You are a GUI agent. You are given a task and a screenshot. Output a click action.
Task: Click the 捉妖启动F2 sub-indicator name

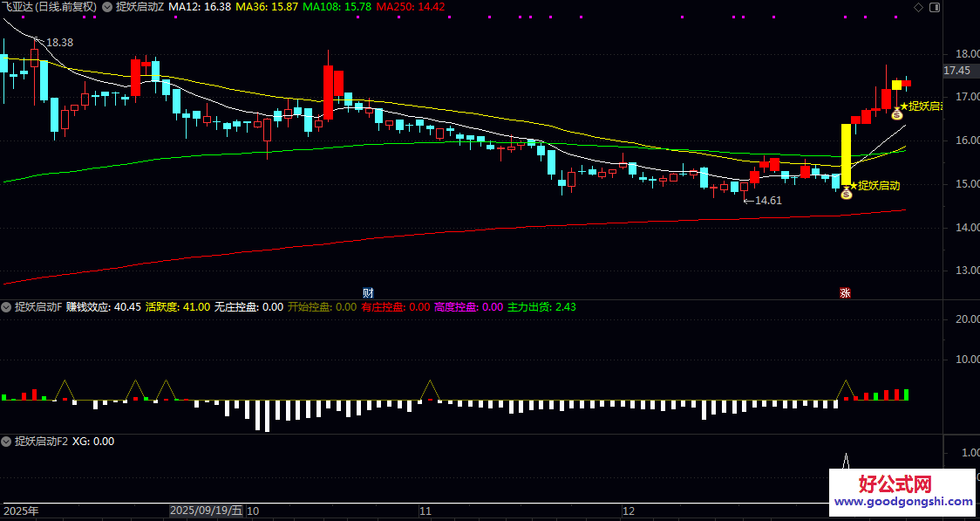(x=41, y=441)
